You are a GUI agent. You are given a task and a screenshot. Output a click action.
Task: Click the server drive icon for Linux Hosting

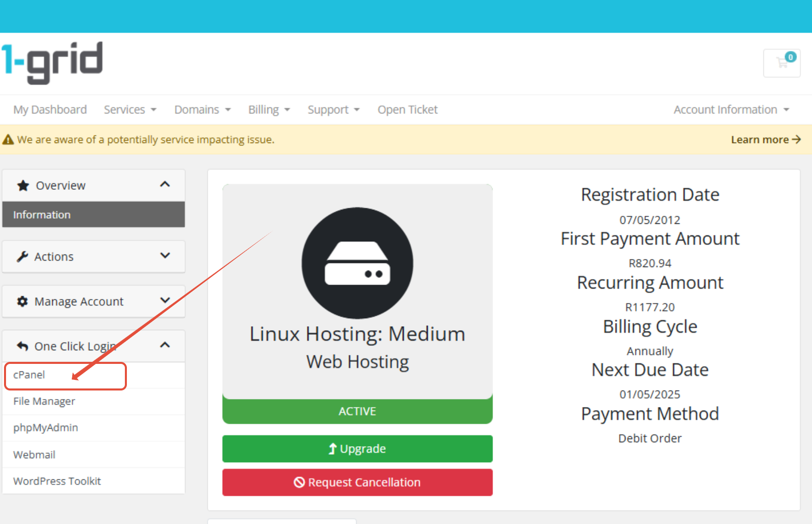click(x=357, y=263)
